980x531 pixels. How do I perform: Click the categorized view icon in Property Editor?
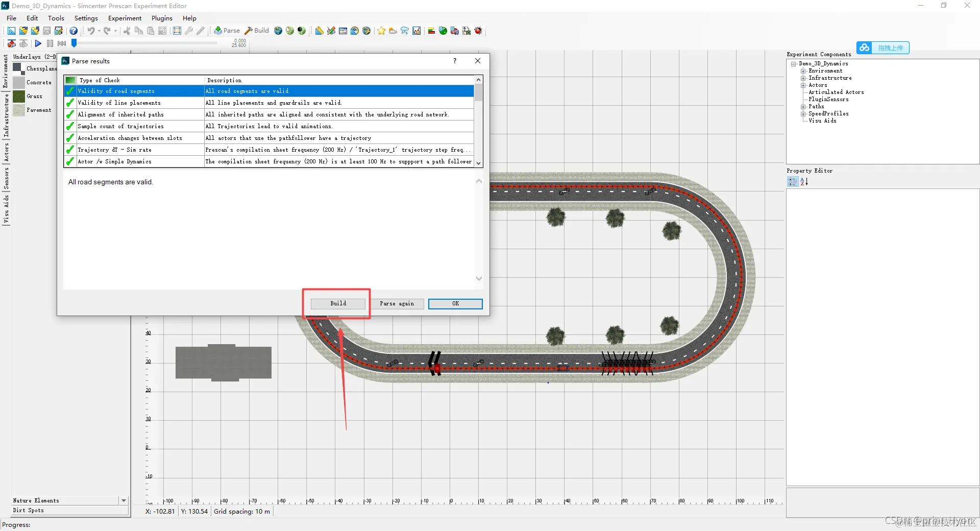pyautogui.click(x=793, y=181)
